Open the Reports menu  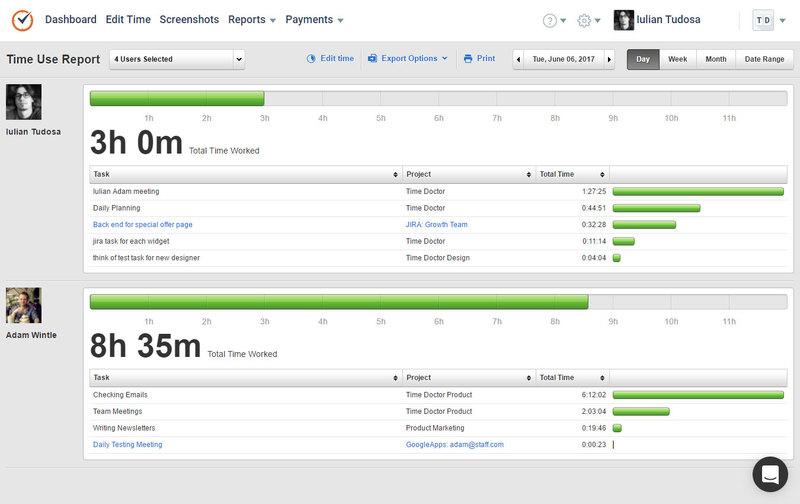[x=251, y=20]
